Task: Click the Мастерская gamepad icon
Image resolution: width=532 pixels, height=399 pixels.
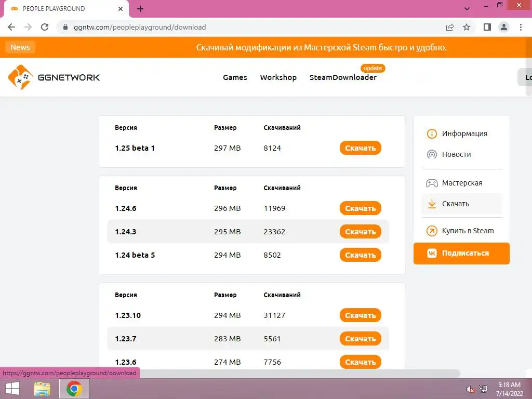Action: tap(432, 183)
